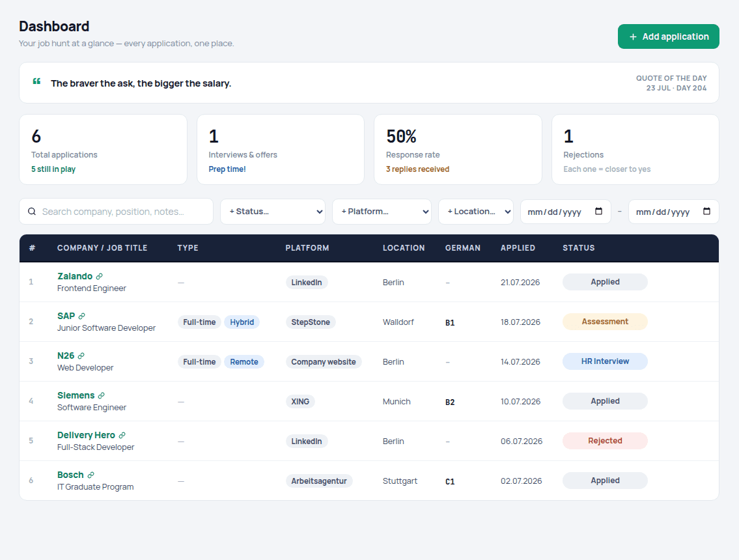This screenshot has width=739, height=560.
Task: Click Bosch's Applied status badge
Action: [x=605, y=481]
